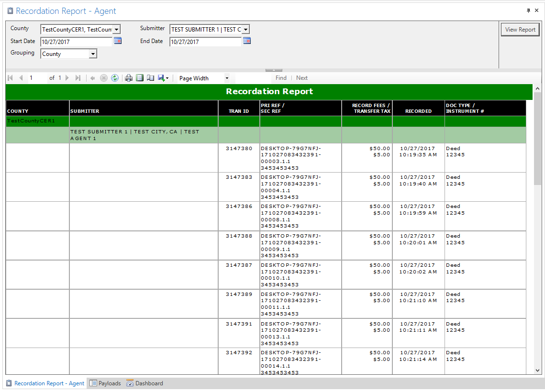Open the Export save icon menu
The width and height of the screenshot is (545, 392).
(x=163, y=78)
